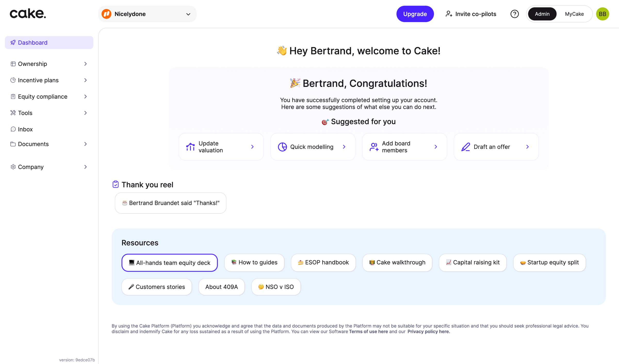Click the Update valuation arrow chevron

tap(252, 147)
